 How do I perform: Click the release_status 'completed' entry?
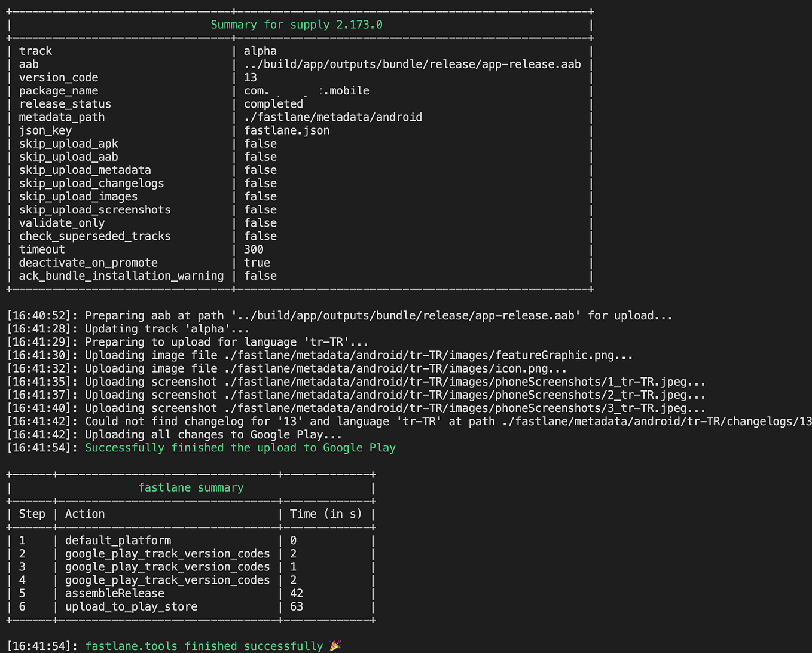(273, 103)
